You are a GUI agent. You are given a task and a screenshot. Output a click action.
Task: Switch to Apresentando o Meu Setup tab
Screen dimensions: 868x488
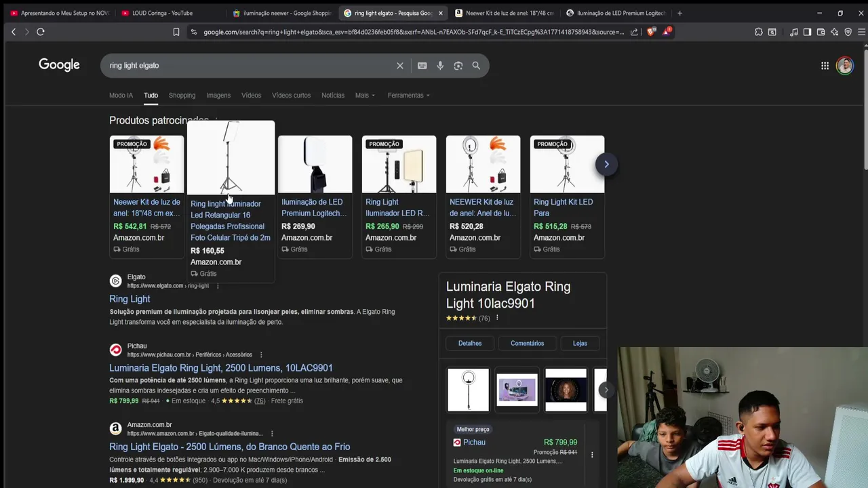(60, 13)
